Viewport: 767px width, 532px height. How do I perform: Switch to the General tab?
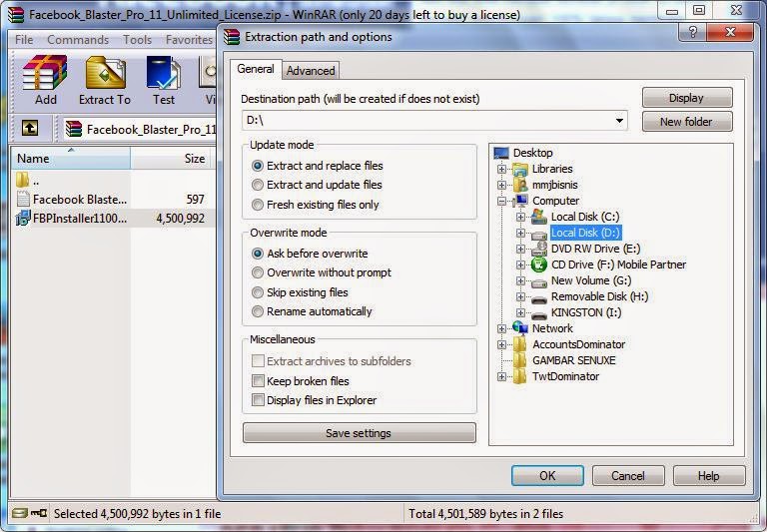[256, 69]
